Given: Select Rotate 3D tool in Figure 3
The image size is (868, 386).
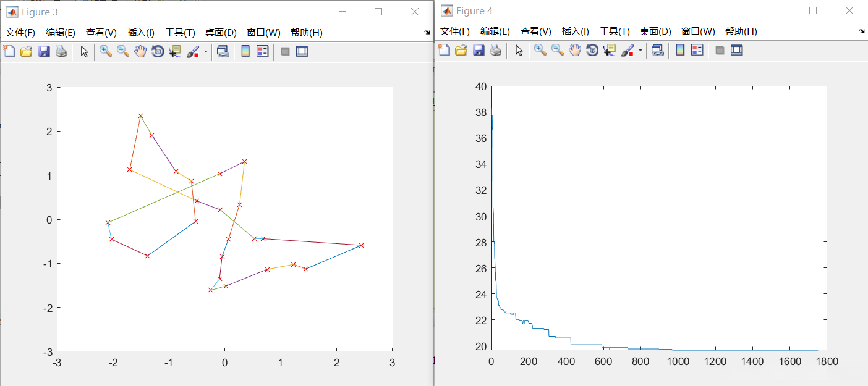Looking at the screenshot, I should pos(158,51).
